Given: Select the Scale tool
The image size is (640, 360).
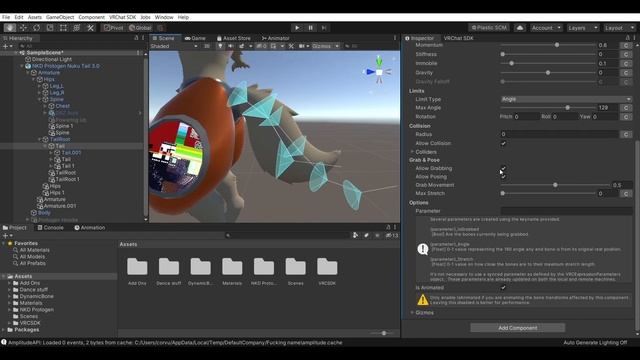Looking at the screenshot, I should (50, 28).
